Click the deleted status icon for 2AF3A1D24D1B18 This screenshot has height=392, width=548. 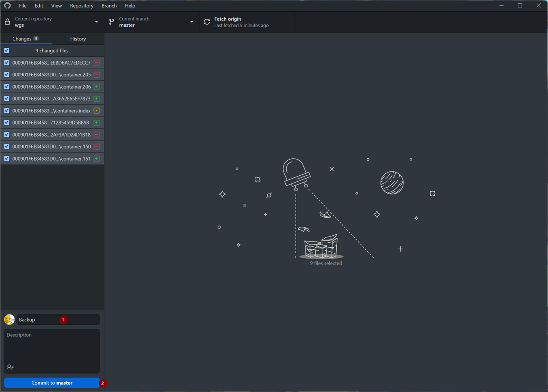click(x=97, y=135)
